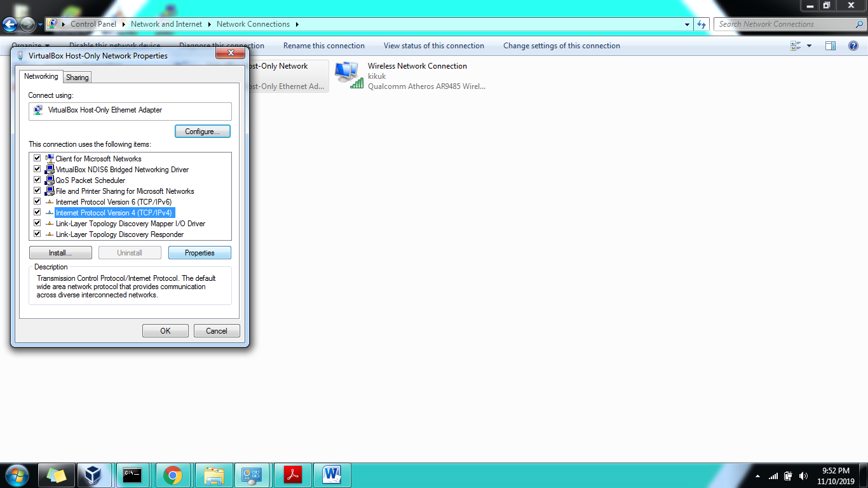Image resolution: width=868 pixels, height=488 pixels.
Task: Expand arrow after Network and Internet breadcrumb
Action: [x=209, y=24]
